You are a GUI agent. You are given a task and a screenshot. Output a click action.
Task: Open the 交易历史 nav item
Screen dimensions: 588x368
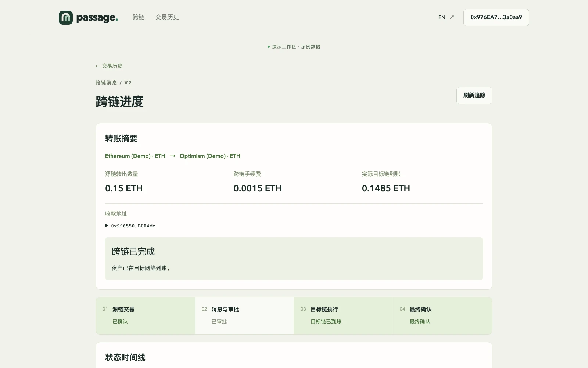tap(167, 17)
